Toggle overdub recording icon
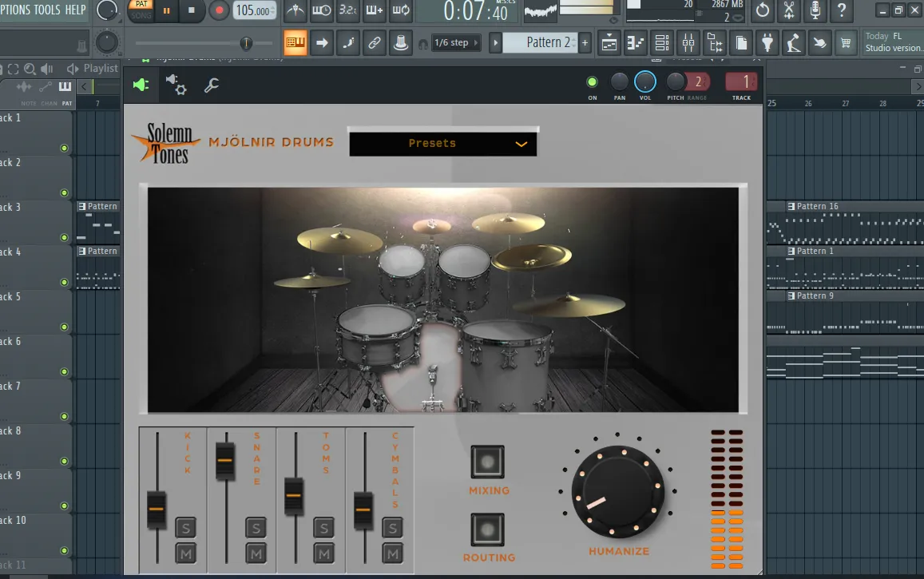The height and width of the screenshot is (579, 924). (x=375, y=10)
